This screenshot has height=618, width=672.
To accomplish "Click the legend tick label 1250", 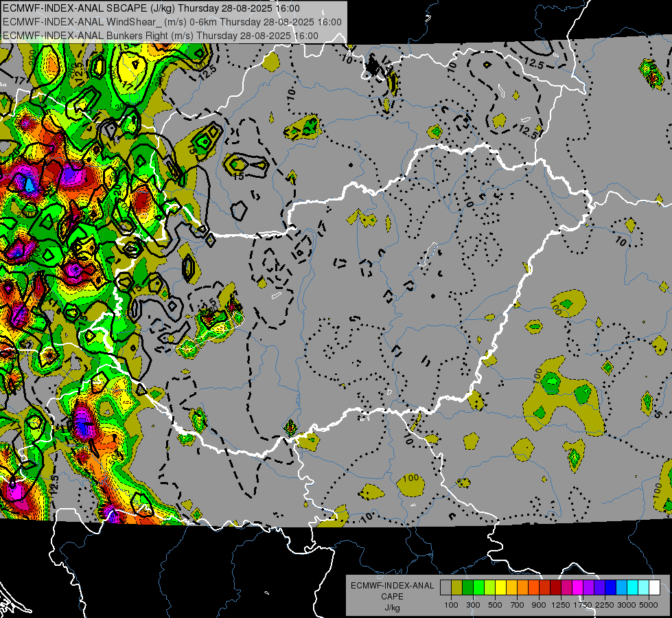I will click(x=561, y=605).
